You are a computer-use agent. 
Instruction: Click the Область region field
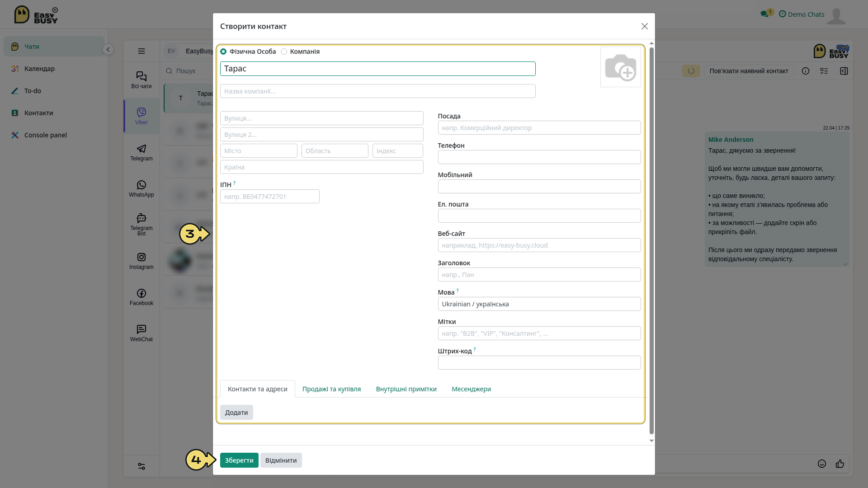[335, 151]
